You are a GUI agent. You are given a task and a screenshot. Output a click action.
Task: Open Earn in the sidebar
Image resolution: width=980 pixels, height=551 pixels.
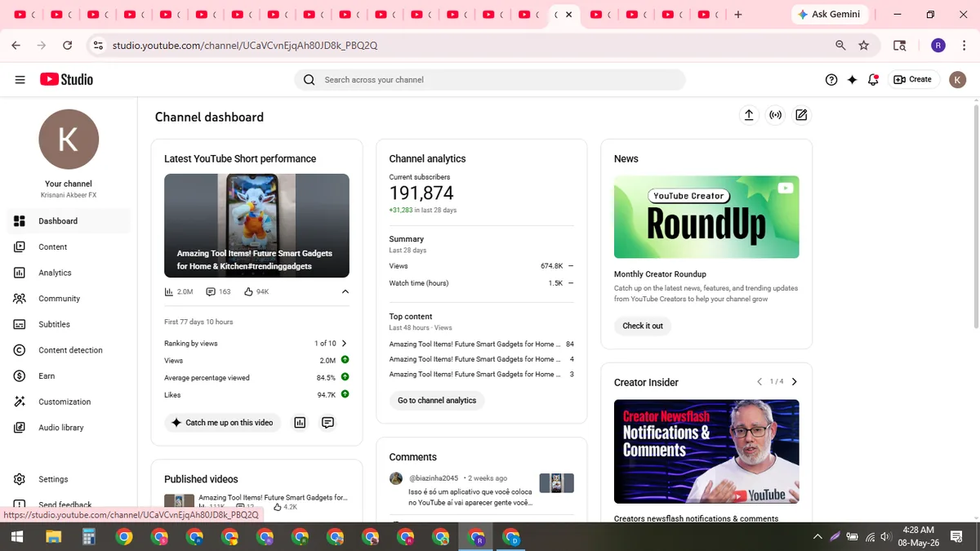[69, 375]
